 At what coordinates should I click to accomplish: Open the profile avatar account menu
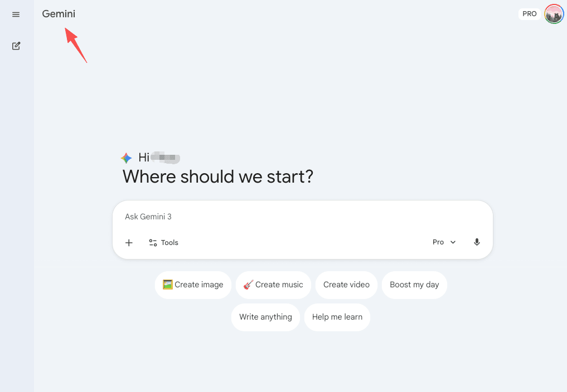554,14
